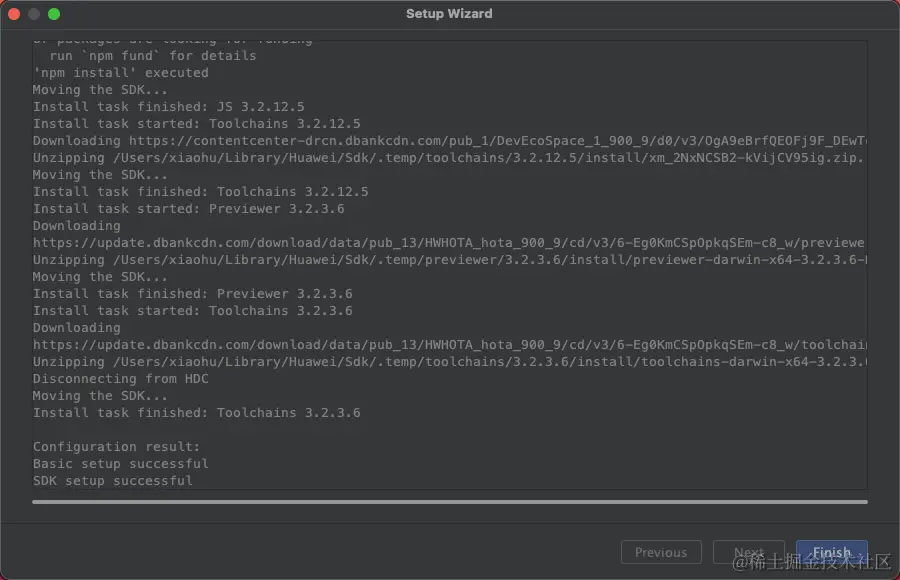
Task: Select the 'SDK setup successful' log line
Action: [113, 481]
